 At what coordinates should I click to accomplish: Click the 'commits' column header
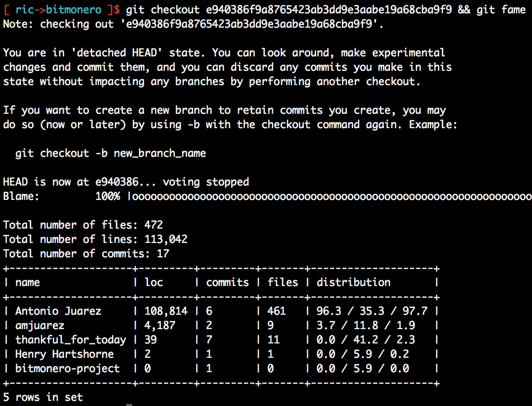[228, 282]
